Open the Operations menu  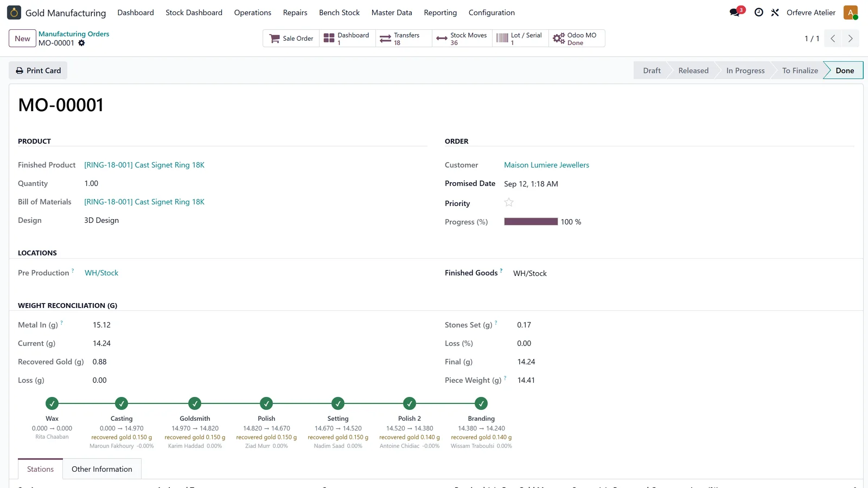[253, 12]
